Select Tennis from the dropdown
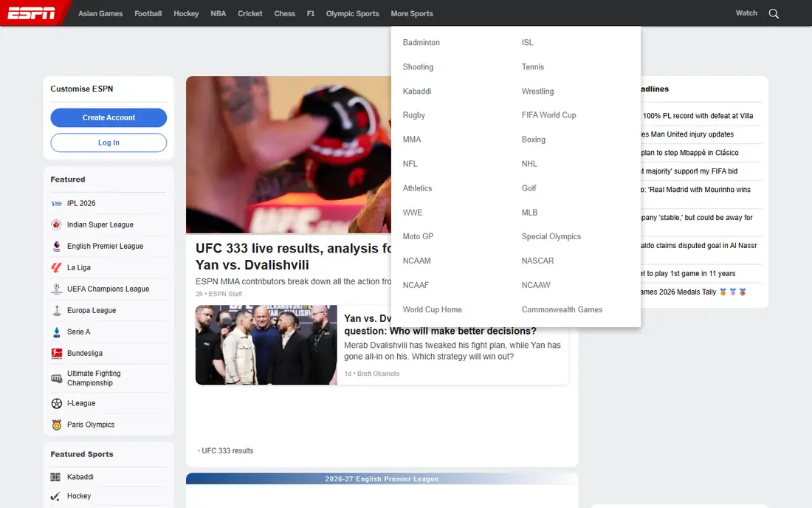Viewport: 812px width, 508px height. coord(533,66)
